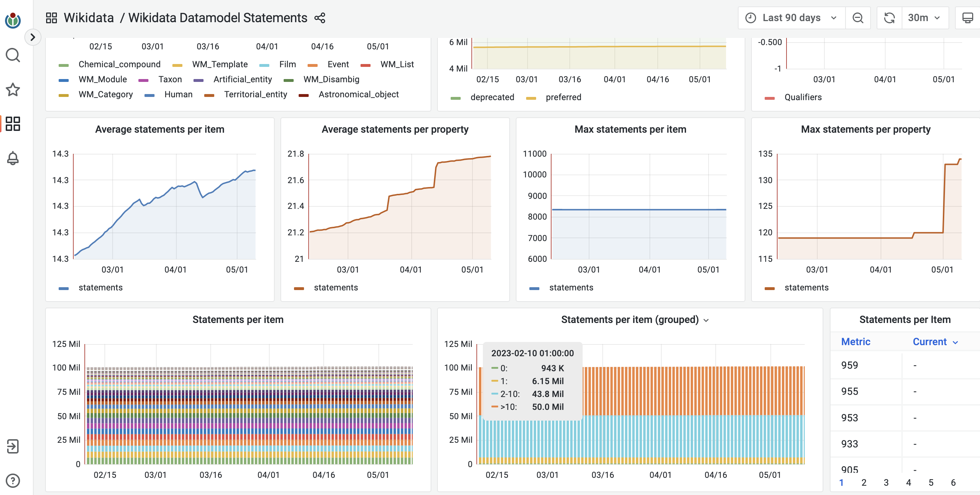Open starred dashboards icon
The height and width of the screenshot is (495, 980).
[13, 89]
